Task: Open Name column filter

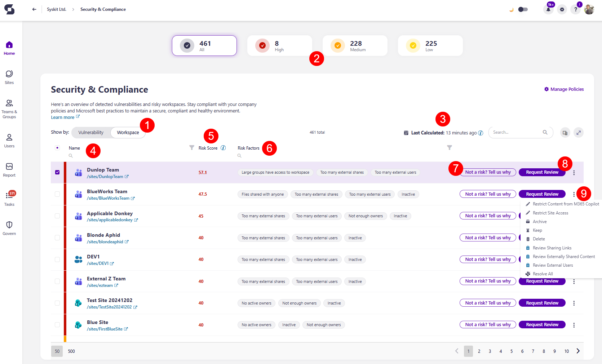Action: point(192,148)
